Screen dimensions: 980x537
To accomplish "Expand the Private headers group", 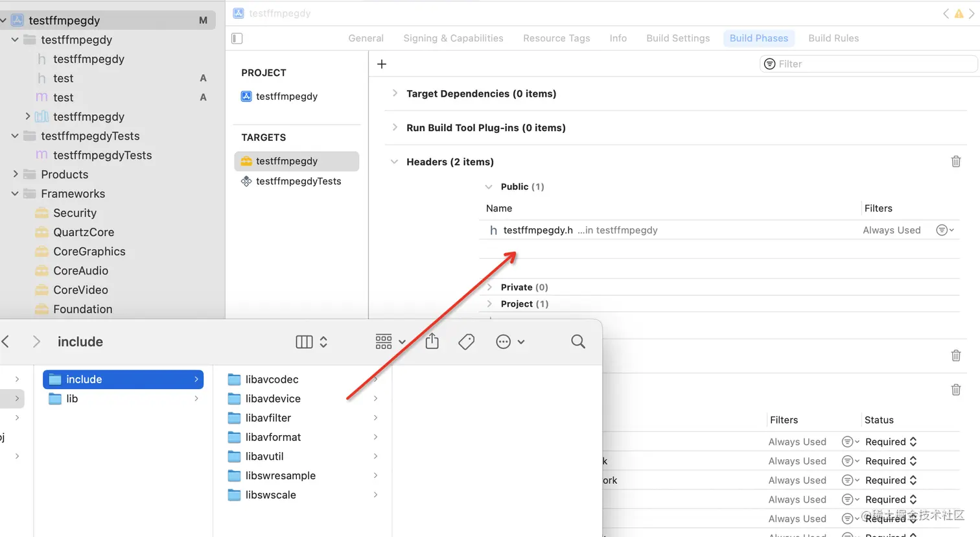I will click(489, 287).
